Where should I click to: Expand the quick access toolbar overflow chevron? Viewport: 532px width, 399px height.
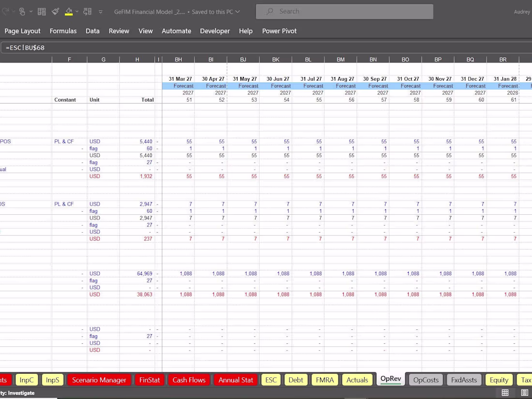[x=101, y=11]
